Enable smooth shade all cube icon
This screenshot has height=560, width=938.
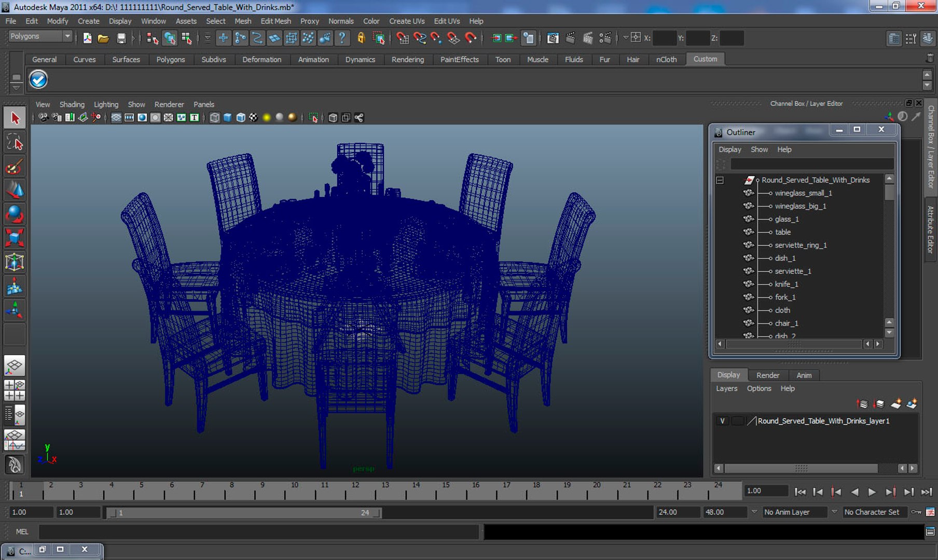pyautogui.click(x=227, y=118)
